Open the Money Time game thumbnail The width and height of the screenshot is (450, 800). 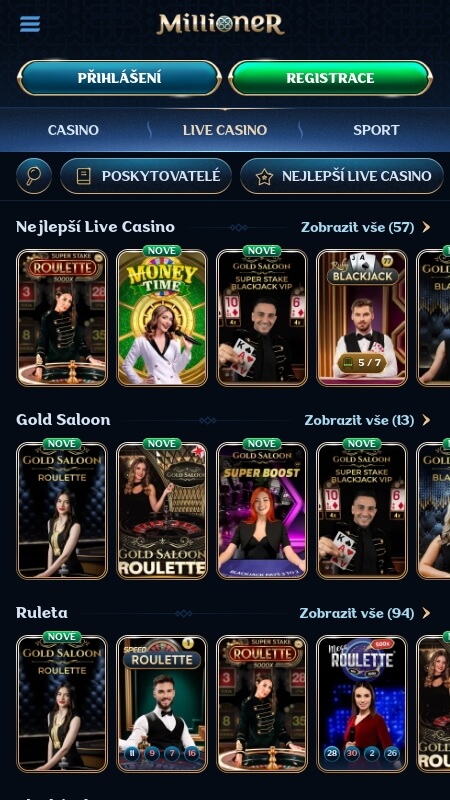coord(162,317)
